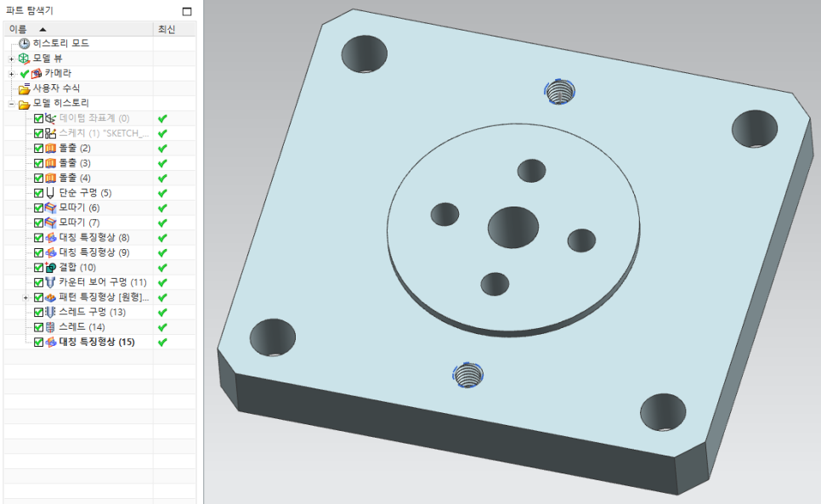Select the 대칭 특징형상 (8) row
This screenshot has height=504, width=821.
point(99,238)
